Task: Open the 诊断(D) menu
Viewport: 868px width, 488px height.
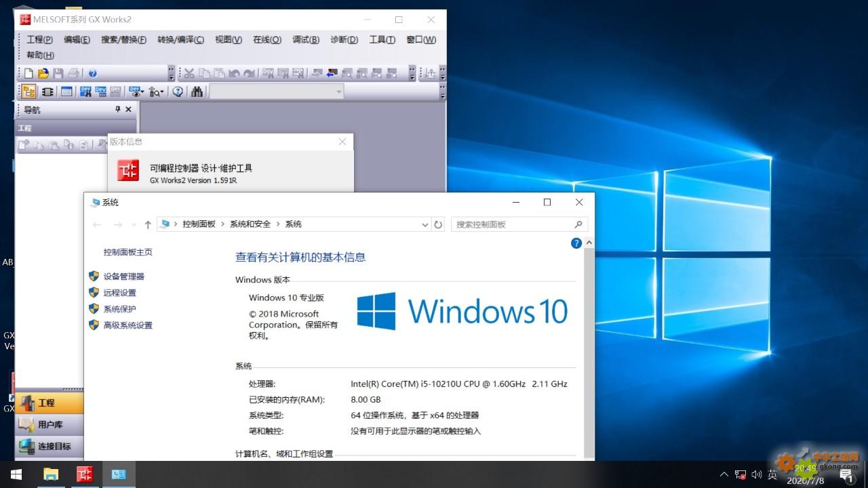Action: (x=344, y=39)
